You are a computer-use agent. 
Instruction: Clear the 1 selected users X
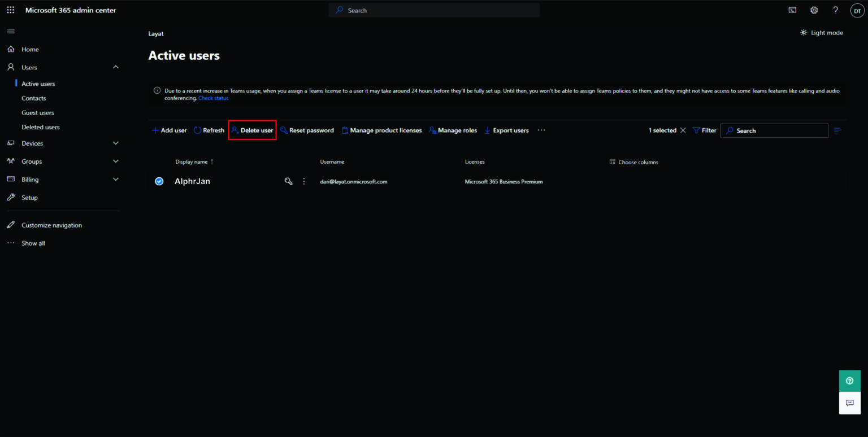(683, 130)
